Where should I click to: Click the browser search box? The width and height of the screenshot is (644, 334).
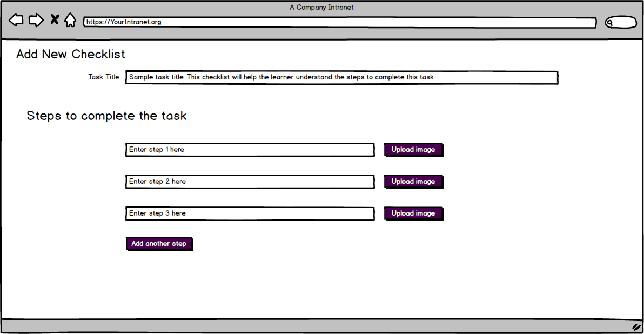[621, 23]
